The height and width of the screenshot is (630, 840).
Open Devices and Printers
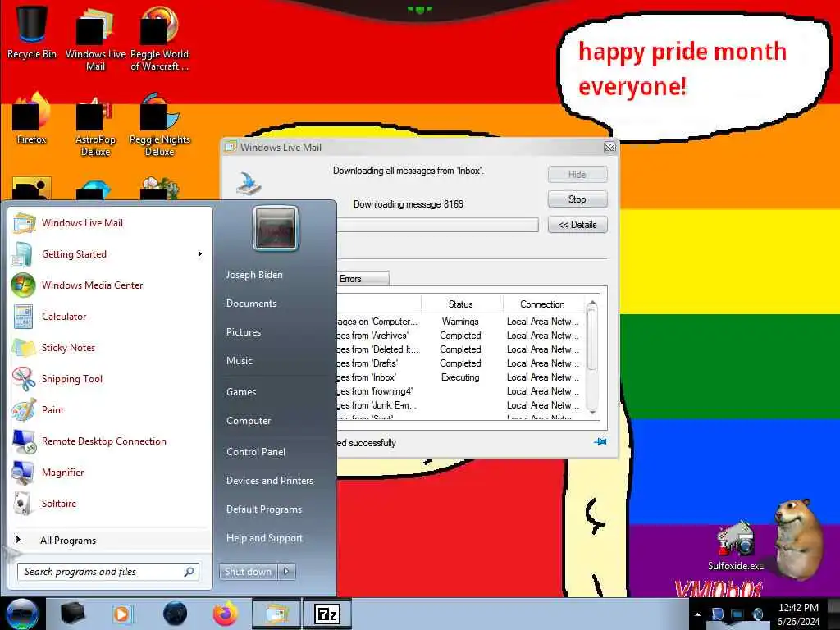[269, 481]
